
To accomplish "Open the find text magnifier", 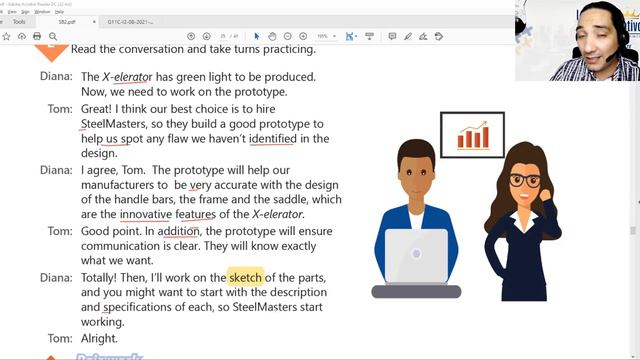I will (x=53, y=36).
